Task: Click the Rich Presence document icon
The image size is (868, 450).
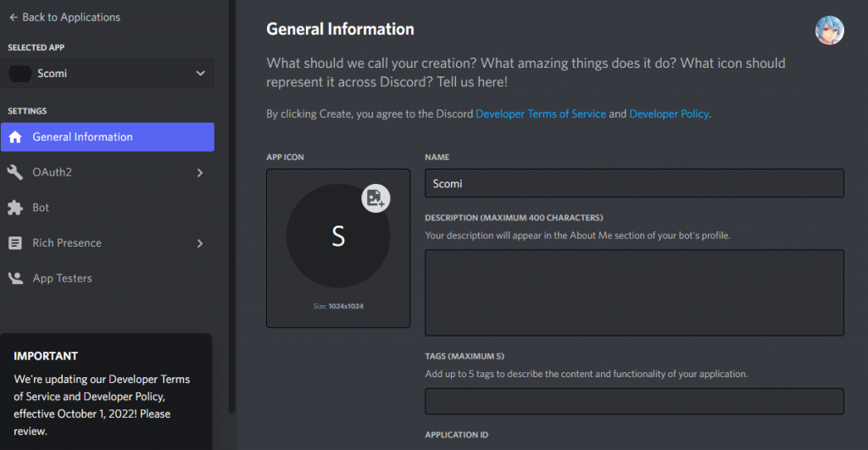Action: tap(15, 243)
